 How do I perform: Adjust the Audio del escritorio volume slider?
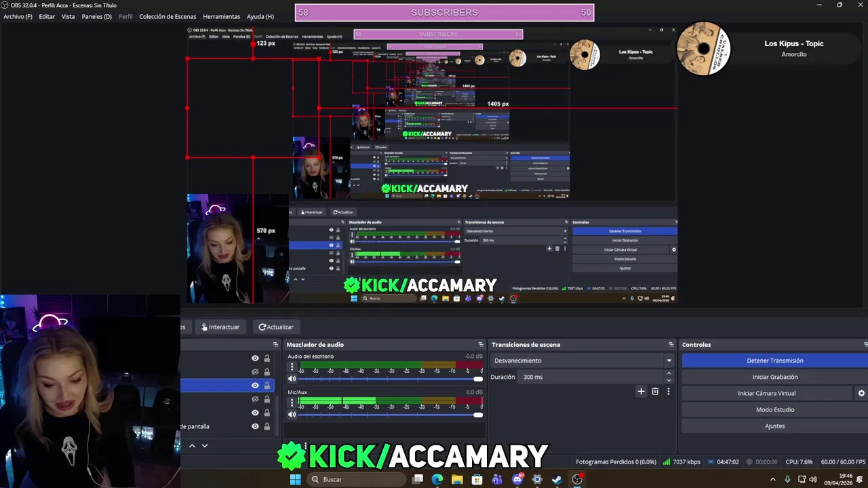(391, 379)
